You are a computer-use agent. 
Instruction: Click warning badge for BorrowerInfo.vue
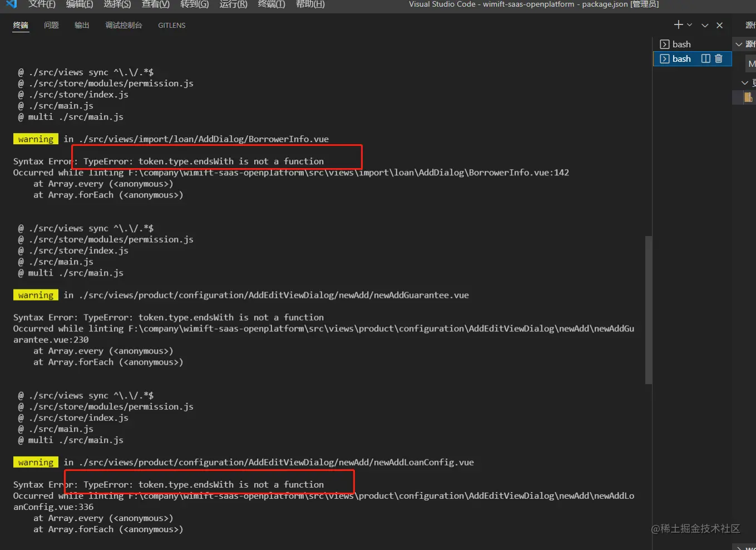click(36, 139)
